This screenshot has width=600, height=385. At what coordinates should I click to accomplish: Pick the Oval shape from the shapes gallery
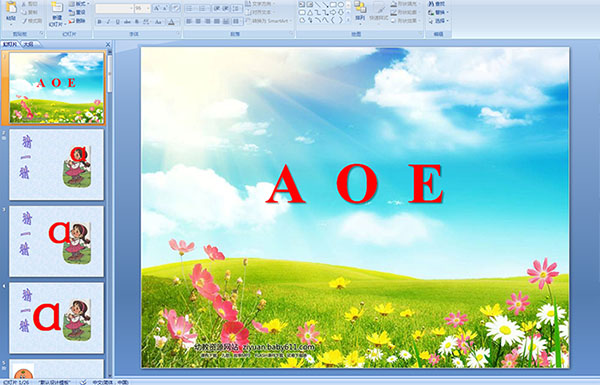point(341,4)
